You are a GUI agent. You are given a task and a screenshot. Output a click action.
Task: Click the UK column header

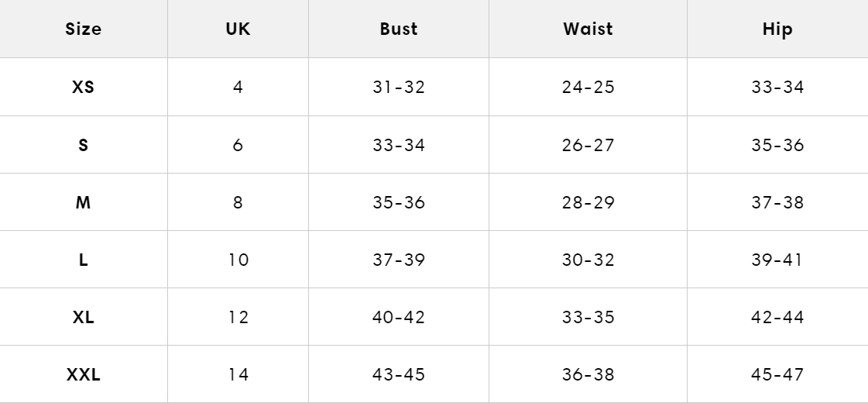click(238, 29)
